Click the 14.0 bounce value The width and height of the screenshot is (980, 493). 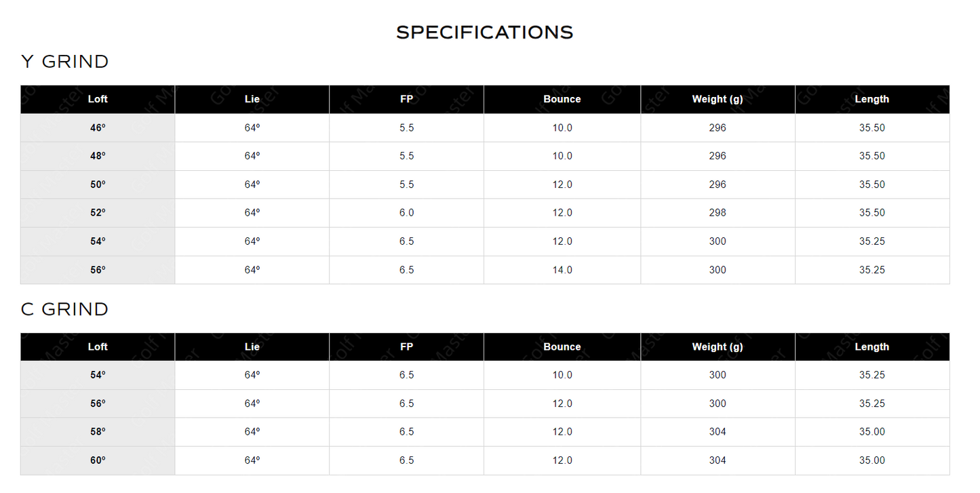click(x=562, y=270)
